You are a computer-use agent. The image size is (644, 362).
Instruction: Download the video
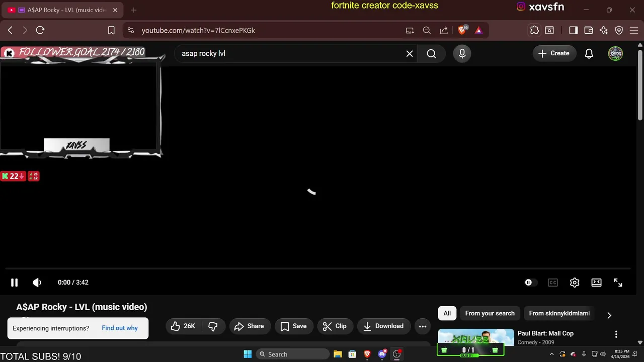[384, 326]
